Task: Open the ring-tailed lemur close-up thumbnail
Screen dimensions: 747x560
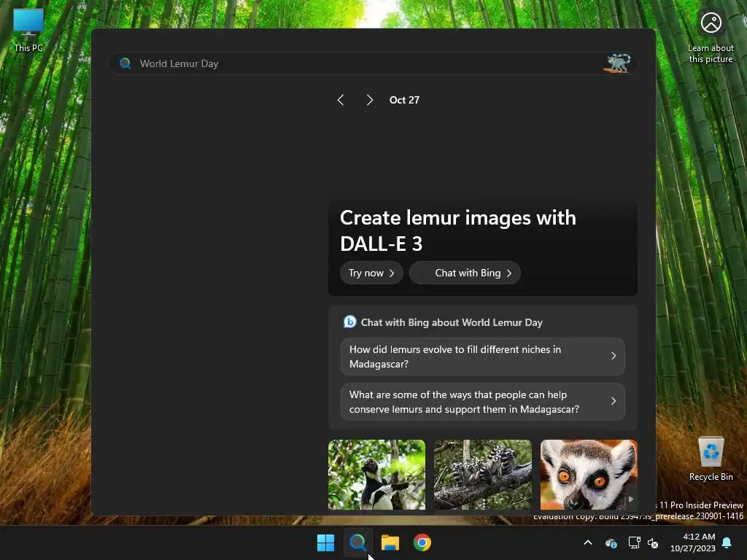Action: coord(589,475)
